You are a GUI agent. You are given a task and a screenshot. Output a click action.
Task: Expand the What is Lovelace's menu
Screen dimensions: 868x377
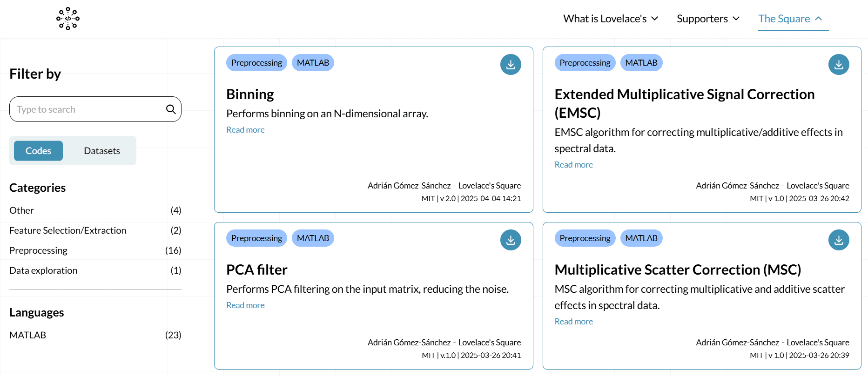[611, 19]
